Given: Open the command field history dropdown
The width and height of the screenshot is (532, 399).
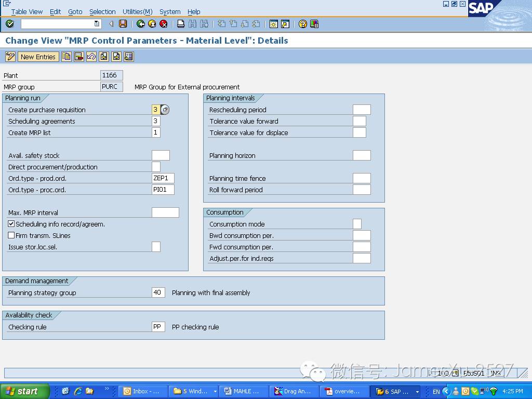Looking at the screenshot, I should [97, 24].
